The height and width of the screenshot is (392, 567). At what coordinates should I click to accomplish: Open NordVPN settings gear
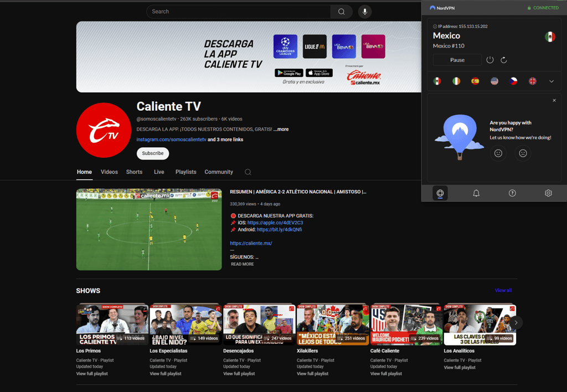548,193
